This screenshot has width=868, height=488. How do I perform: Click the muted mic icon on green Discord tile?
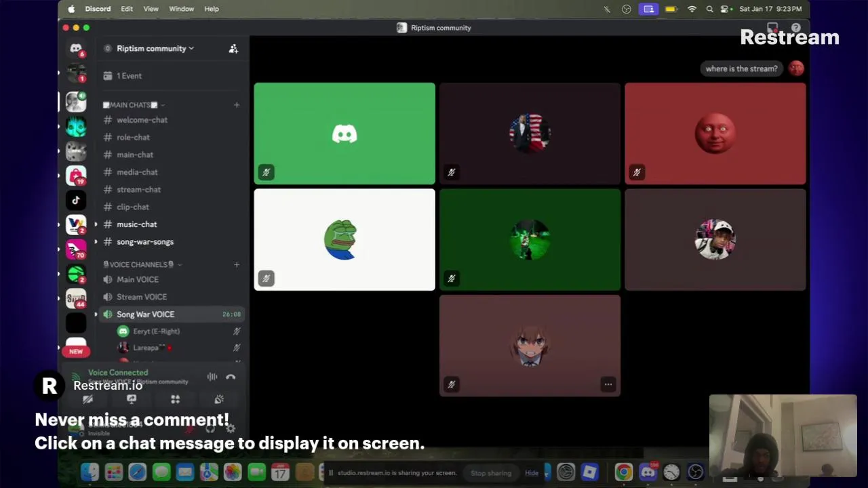tap(266, 172)
